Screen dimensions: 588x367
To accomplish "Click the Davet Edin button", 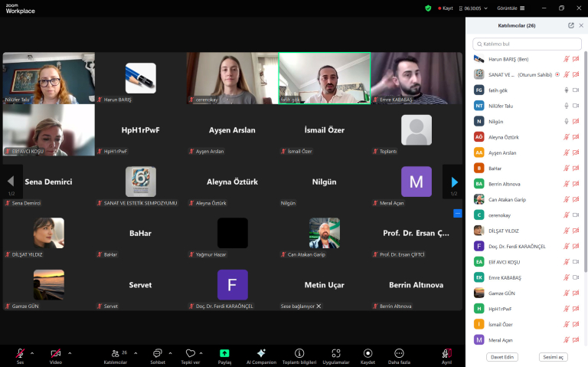I will [502, 357].
